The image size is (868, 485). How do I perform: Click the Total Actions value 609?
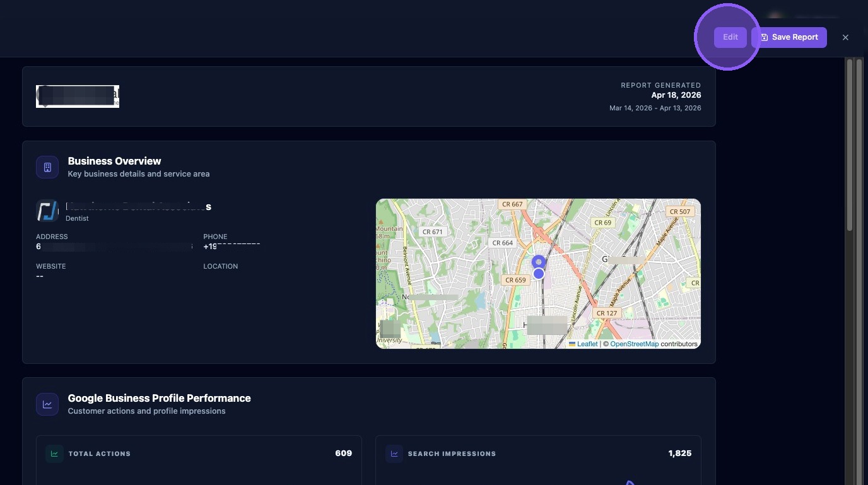pyautogui.click(x=343, y=453)
